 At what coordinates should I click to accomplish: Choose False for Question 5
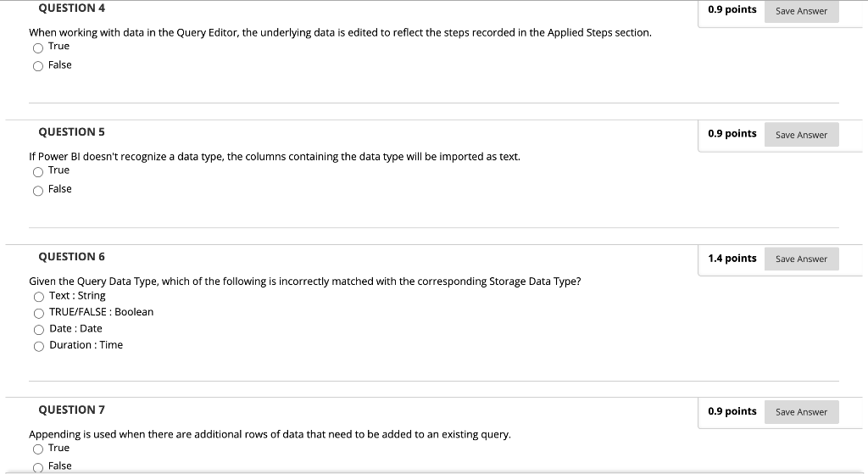38,190
